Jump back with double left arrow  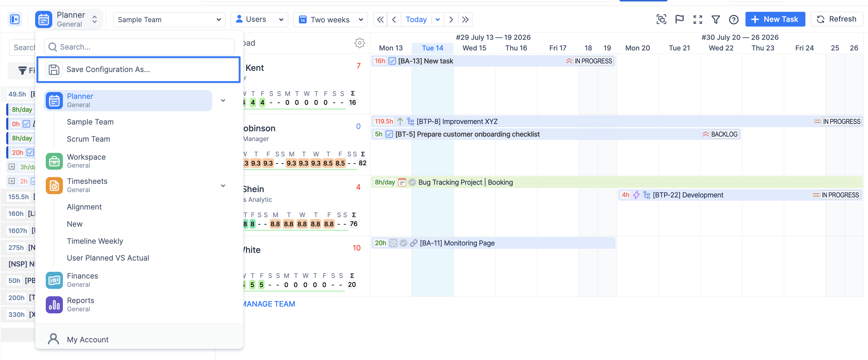(380, 19)
